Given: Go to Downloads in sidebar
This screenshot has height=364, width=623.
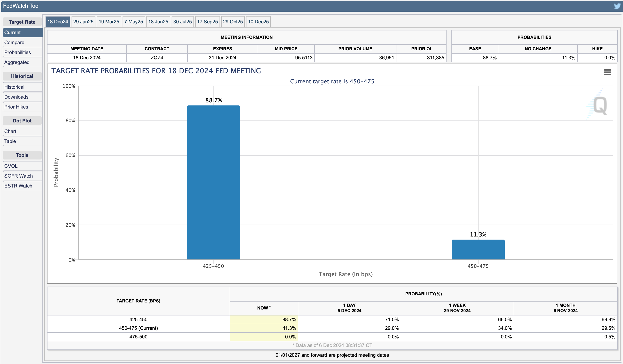Looking at the screenshot, I should tap(22, 97).
